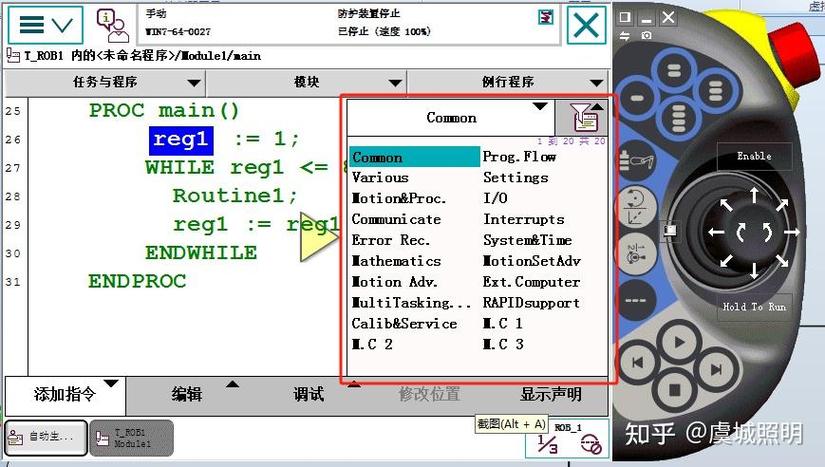Toggle the Hold To Run button
The width and height of the screenshot is (825, 467).
click(754, 307)
